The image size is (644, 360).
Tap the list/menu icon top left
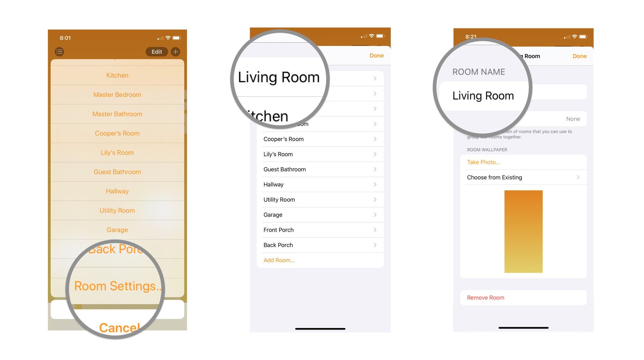(x=59, y=52)
